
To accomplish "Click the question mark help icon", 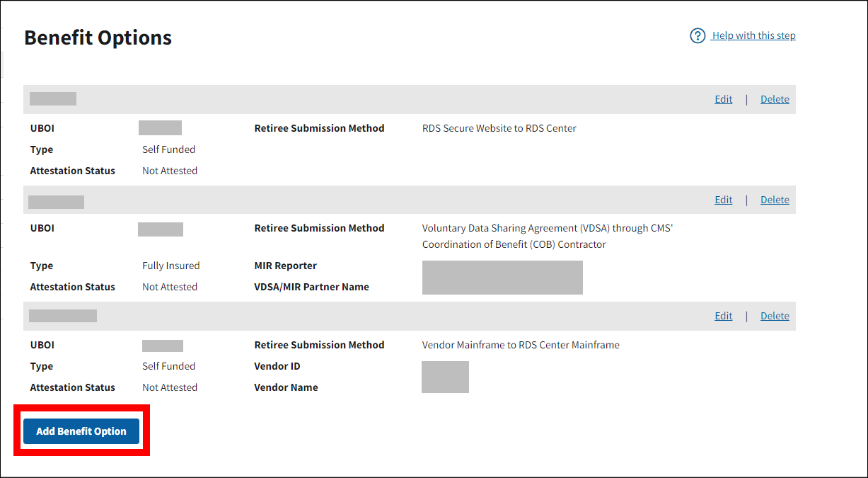I will 698,35.
